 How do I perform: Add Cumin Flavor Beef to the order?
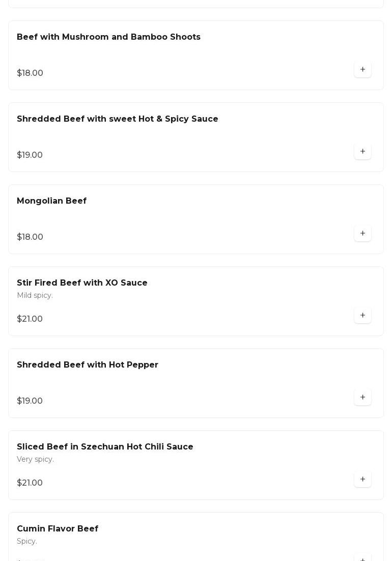(362, 558)
